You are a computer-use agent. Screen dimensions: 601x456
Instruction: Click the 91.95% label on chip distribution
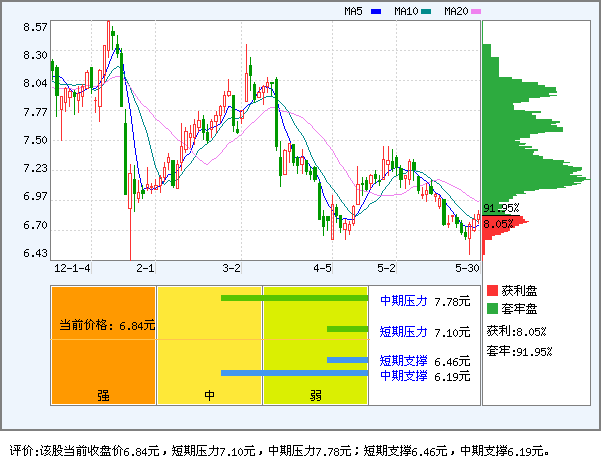[x=501, y=208]
